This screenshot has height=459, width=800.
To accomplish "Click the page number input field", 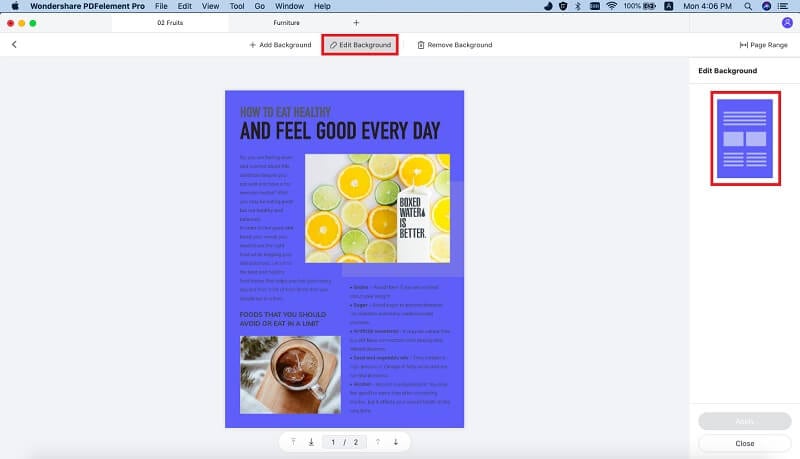I will (333, 442).
